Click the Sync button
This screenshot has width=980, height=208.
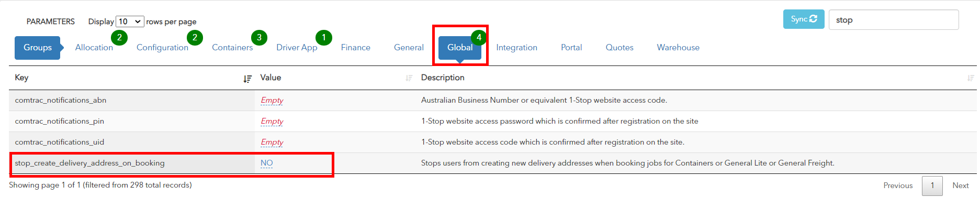804,19
